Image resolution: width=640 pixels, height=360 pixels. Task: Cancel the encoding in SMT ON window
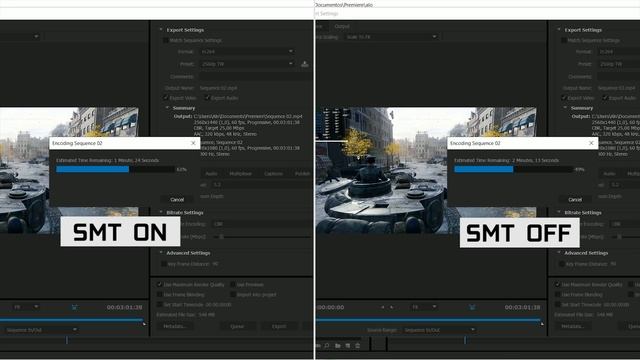pyautogui.click(x=177, y=200)
